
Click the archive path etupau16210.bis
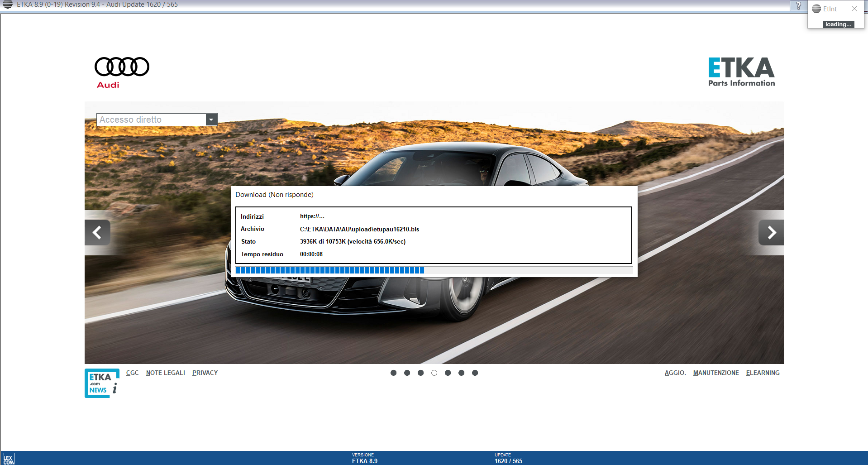tap(359, 229)
